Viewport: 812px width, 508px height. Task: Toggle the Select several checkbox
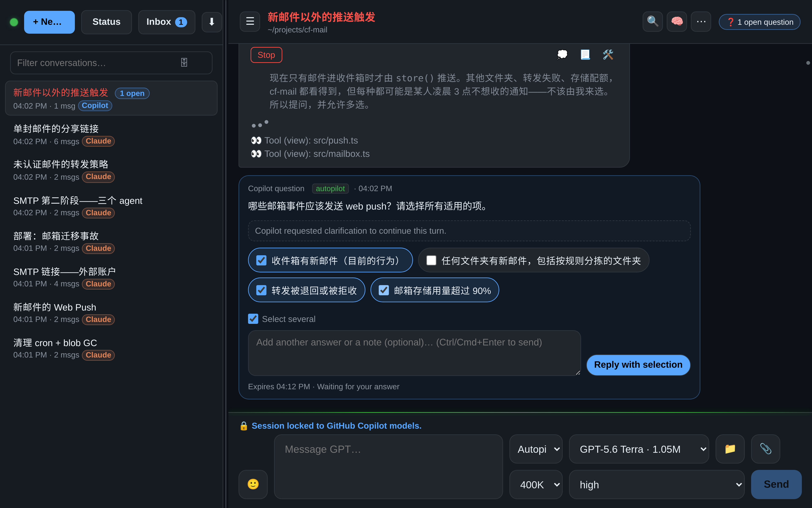point(253,319)
